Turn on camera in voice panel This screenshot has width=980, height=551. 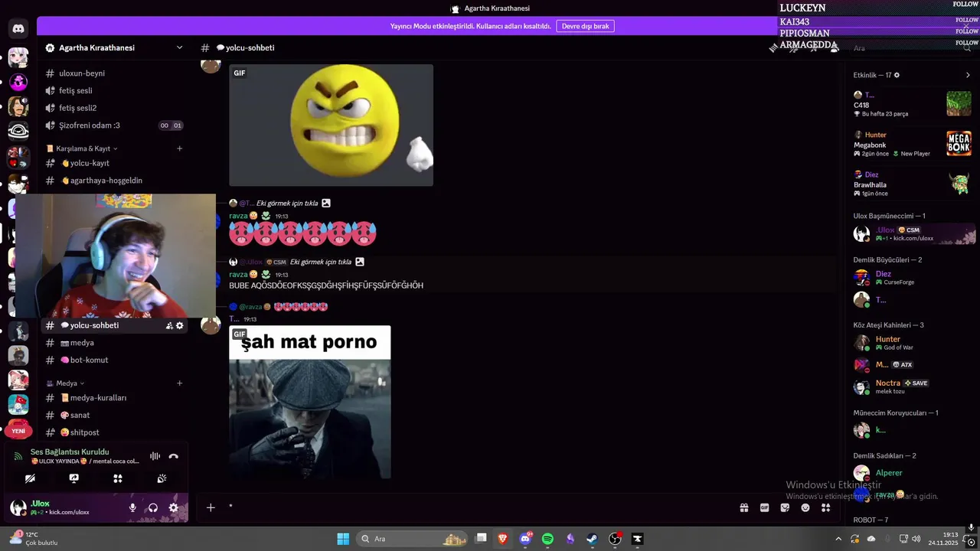[30, 478]
